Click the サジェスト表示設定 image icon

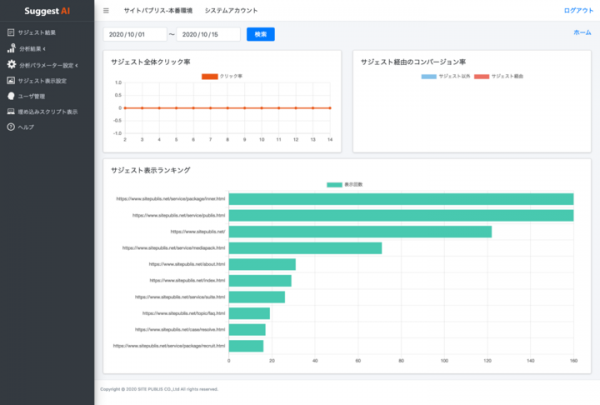click(11, 80)
